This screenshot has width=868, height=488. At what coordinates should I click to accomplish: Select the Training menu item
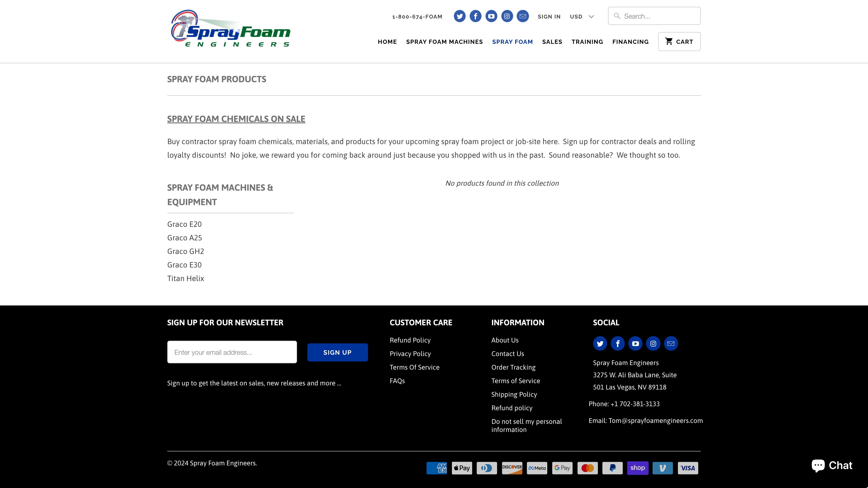click(587, 42)
